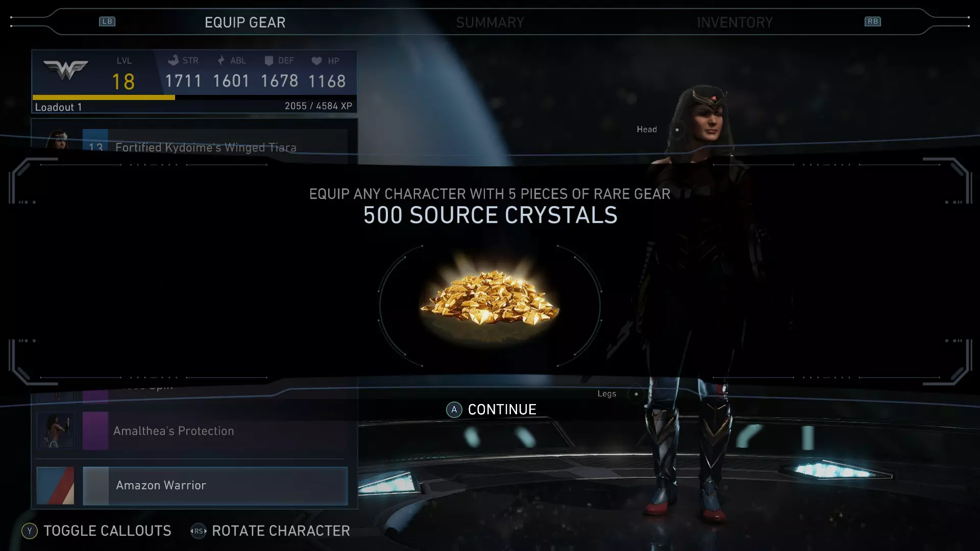980x551 pixels.
Task: Click the STR strength stat icon
Action: [174, 60]
